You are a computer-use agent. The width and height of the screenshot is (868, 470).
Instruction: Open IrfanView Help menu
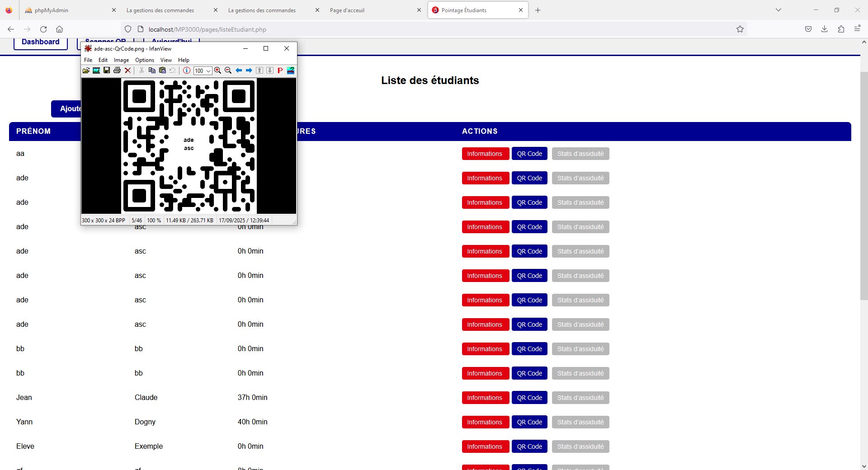184,60
